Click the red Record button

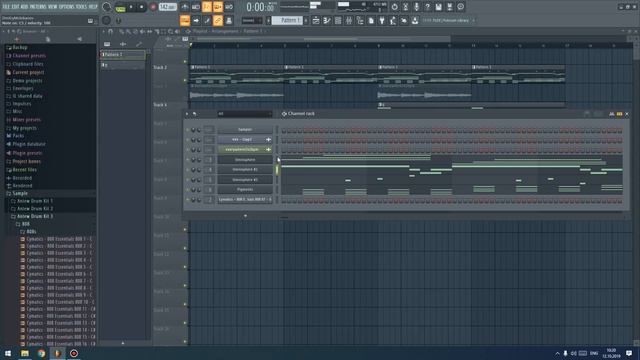[153, 7]
